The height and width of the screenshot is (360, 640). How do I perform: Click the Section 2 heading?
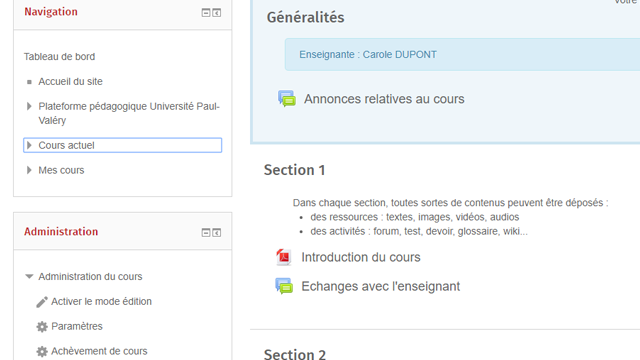(x=295, y=354)
